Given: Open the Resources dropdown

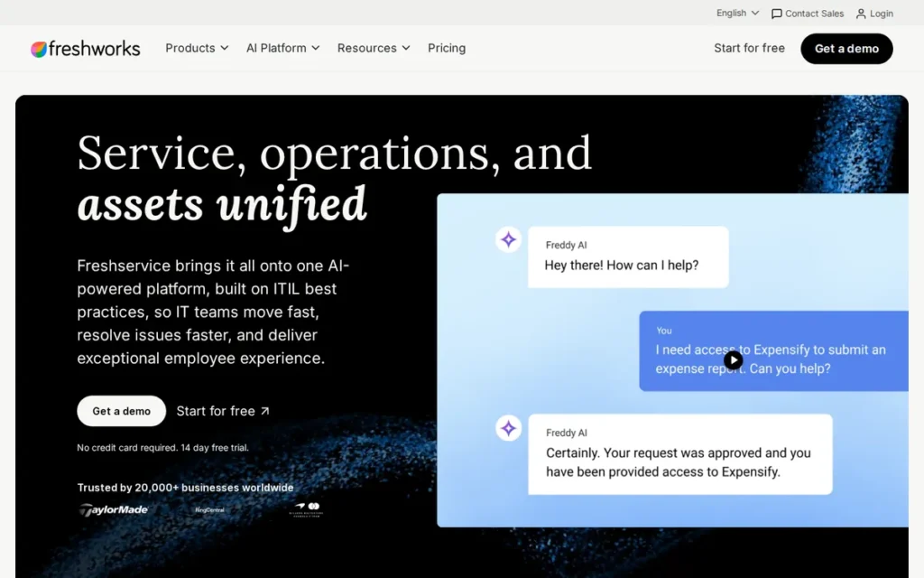Looking at the screenshot, I should coord(374,49).
